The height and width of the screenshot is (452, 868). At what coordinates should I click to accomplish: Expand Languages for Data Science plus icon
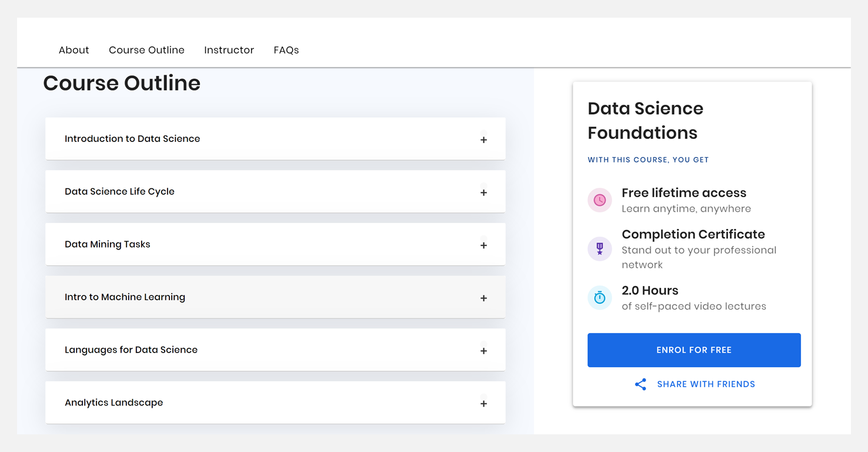[x=483, y=351]
